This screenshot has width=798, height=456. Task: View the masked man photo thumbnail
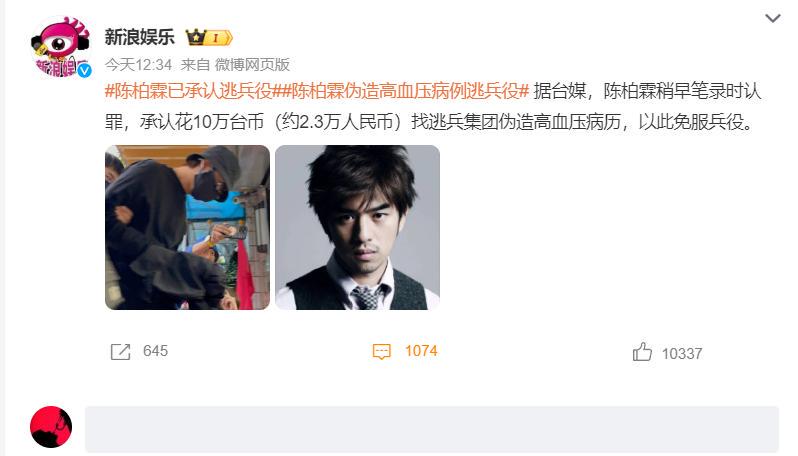187,227
